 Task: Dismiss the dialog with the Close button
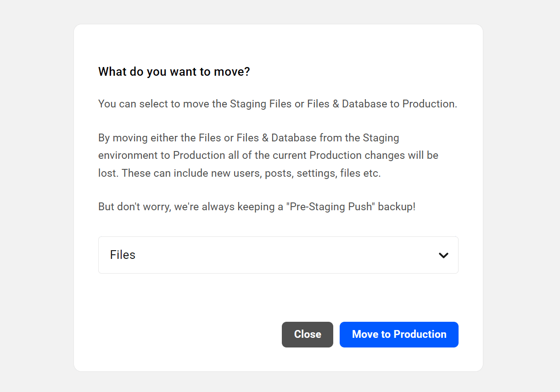[x=307, y=335]
